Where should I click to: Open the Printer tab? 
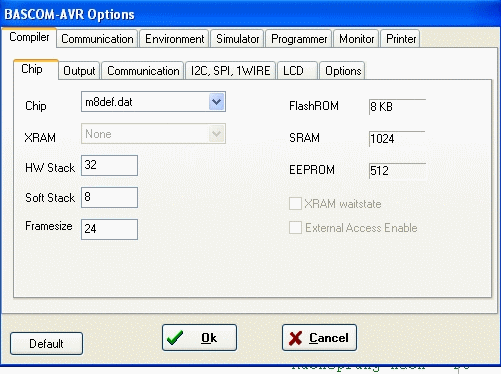pyautogui.click(x=400, y=39)
